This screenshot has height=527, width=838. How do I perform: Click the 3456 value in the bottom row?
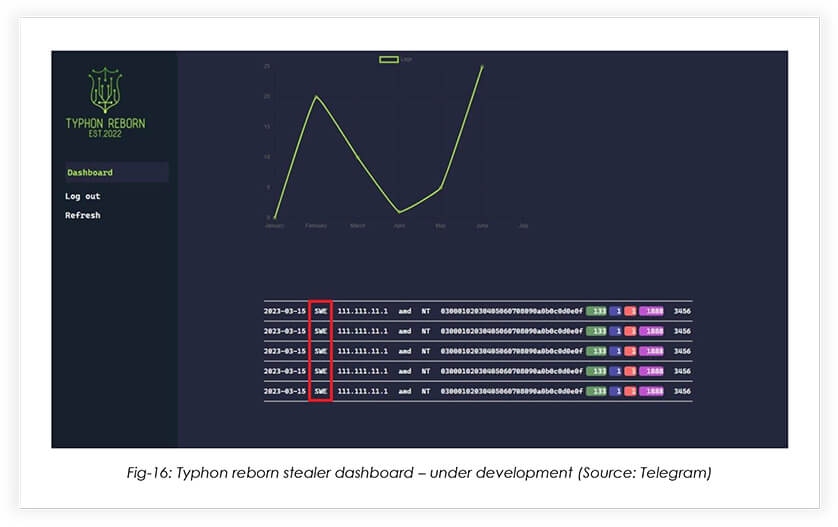click(682, 391)
